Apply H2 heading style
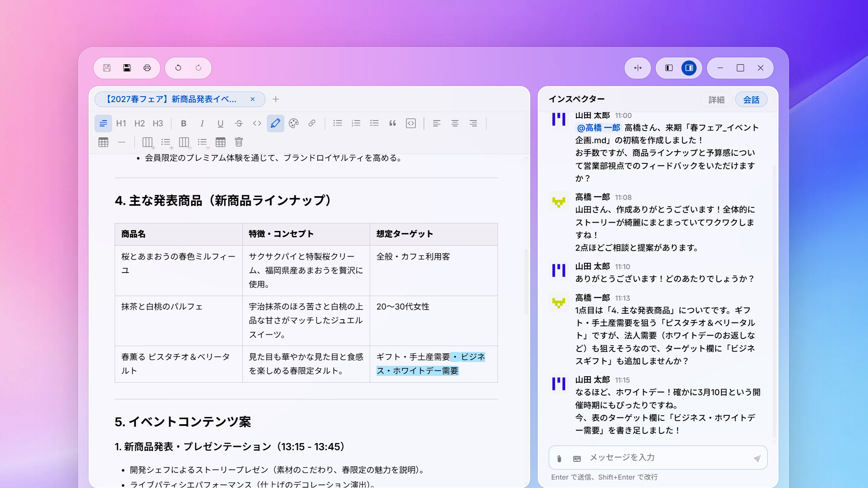Screen dimensions: 868x488 (x=139, y=123)
